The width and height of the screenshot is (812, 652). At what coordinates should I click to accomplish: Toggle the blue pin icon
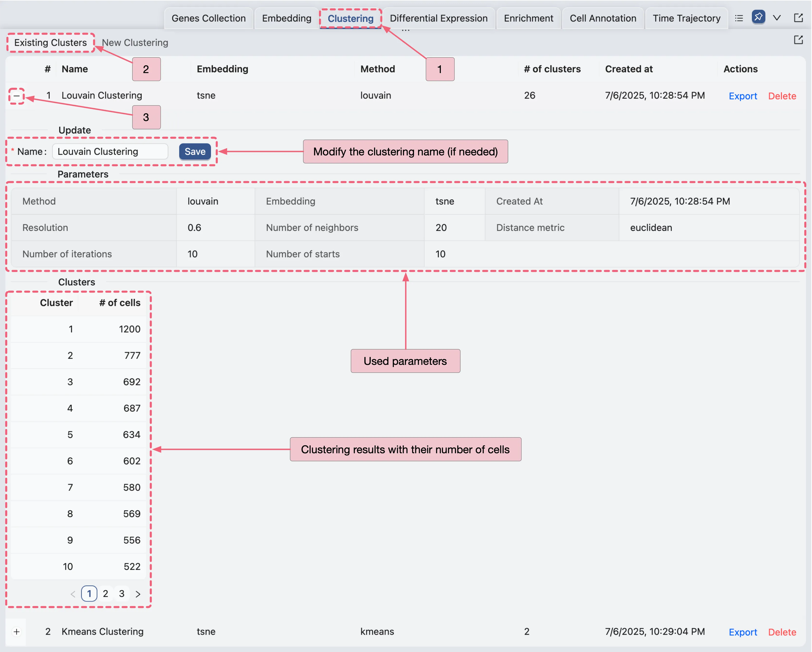pyautogui.click(x=758, y=17)
